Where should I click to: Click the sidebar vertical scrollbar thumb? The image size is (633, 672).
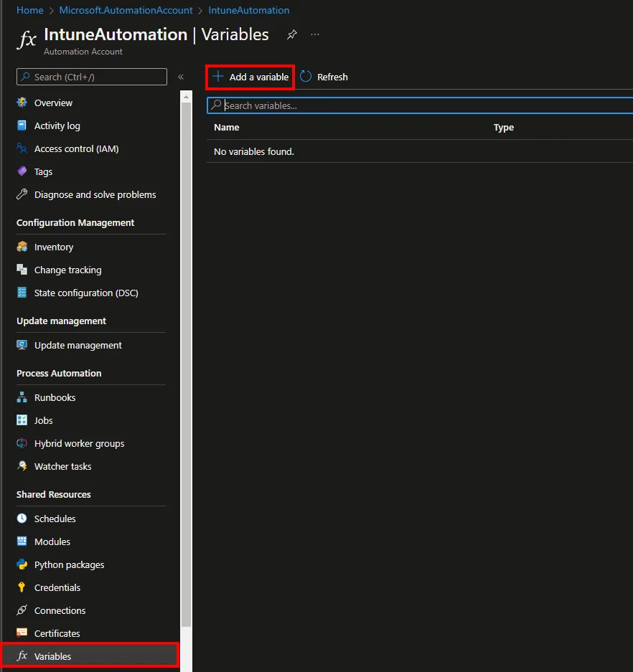click(x=186, y=364)
